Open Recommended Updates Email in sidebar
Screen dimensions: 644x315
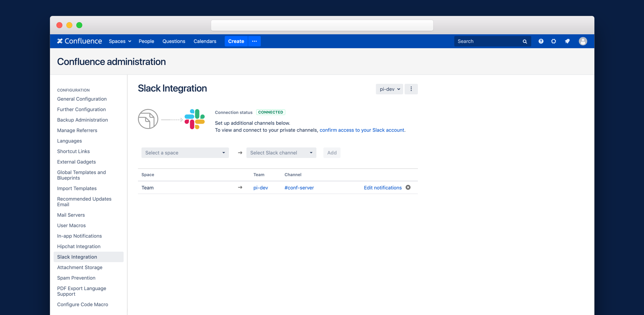(x=84, y=202)
